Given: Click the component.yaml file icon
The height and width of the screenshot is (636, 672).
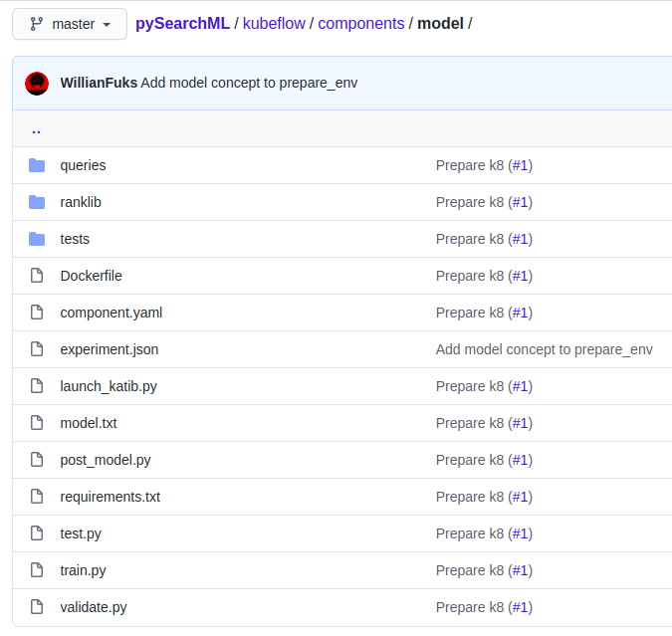Looking at the screenshot, I should [37, 313].
